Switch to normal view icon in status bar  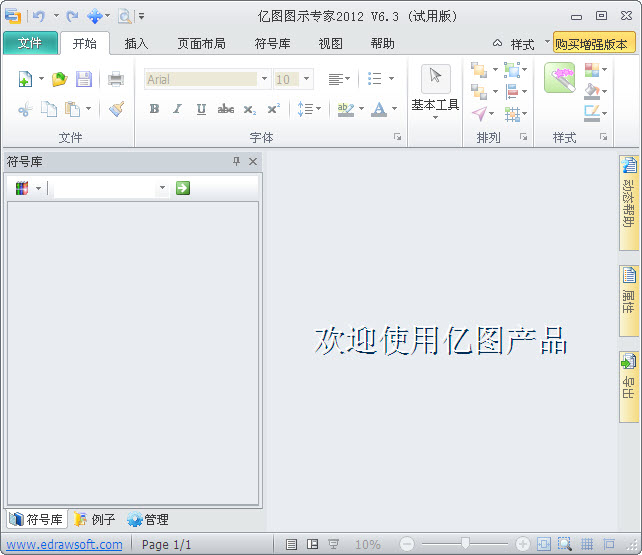click(x=292, y=544)
